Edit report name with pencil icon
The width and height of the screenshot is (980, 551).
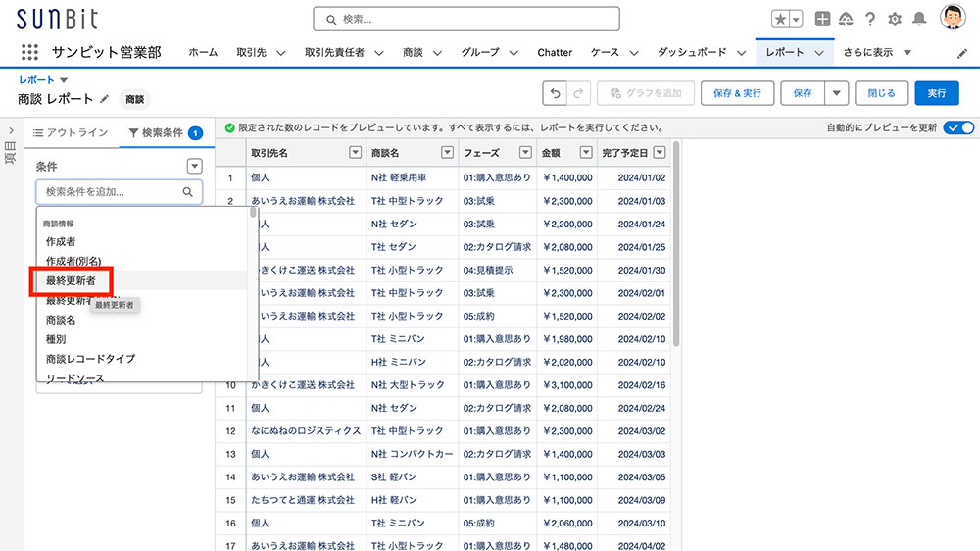(105, 99)
